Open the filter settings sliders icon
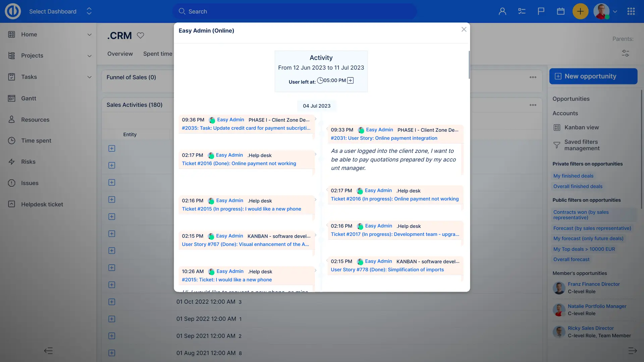This screenshot has width=644, height=362. coord(625,53)
